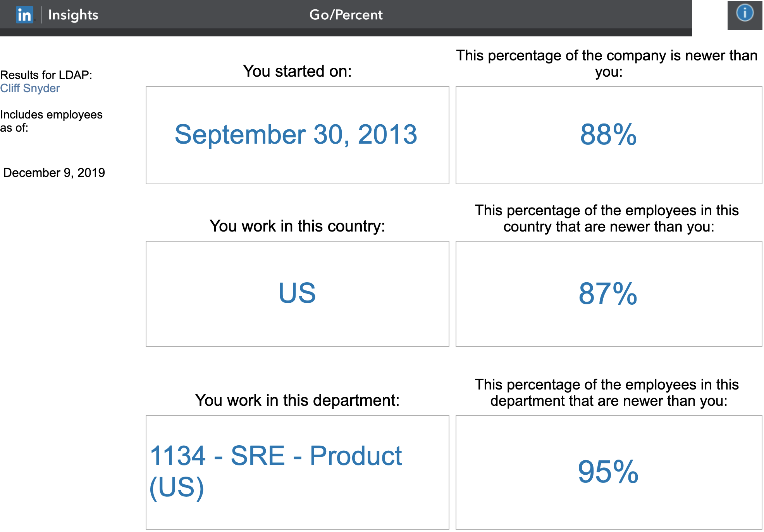Screen dimensions: 764x532
Task: Select the "You work in this department:" heading
Action: pyautogui.click(x=297, y=400)
